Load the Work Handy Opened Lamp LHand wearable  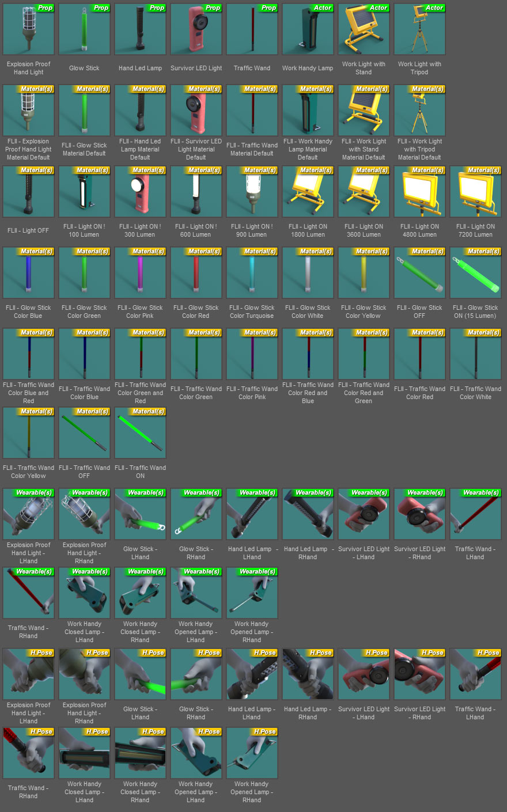click(x=196, y=593)
